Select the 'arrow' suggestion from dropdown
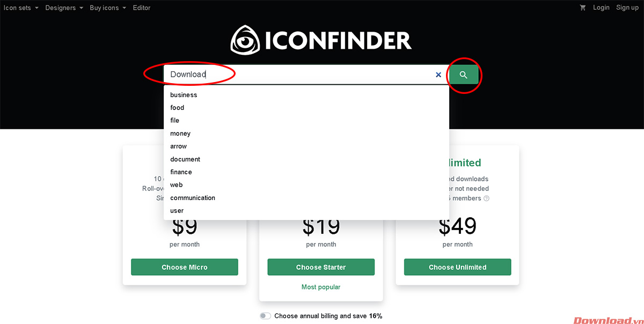 (x=178, y=146)
